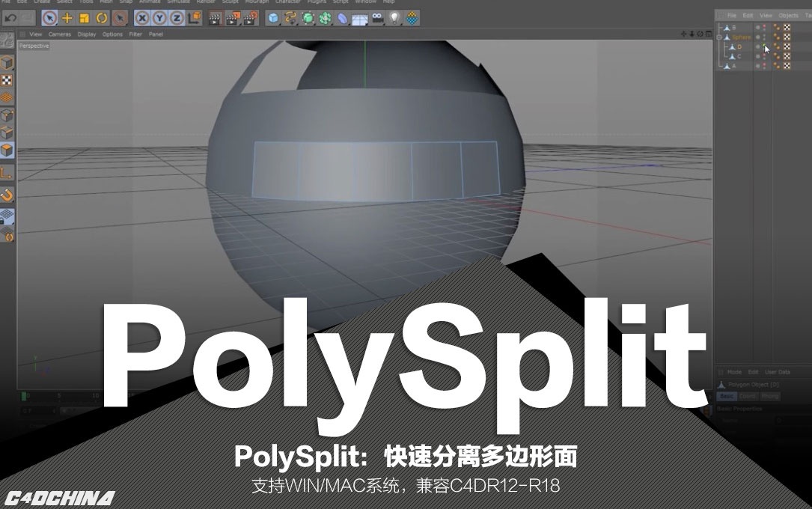Switch the coordinate system toggle
The width and height of the screenshot is (812, 509).
[x=194, y=18]
